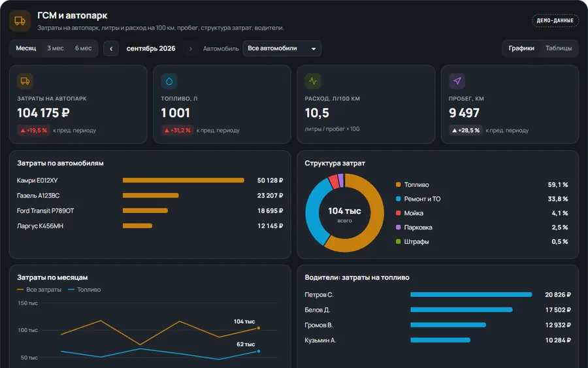The width and height of the screenshot is (588, 368).
Task: Click the +28,5 % change badge
Action: [x=465, y=130]
